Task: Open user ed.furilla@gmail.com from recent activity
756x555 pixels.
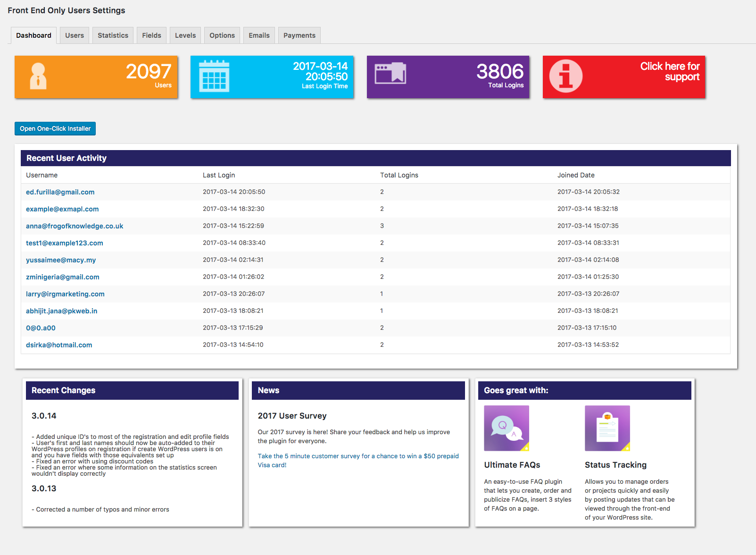Action: pos(60,192)
